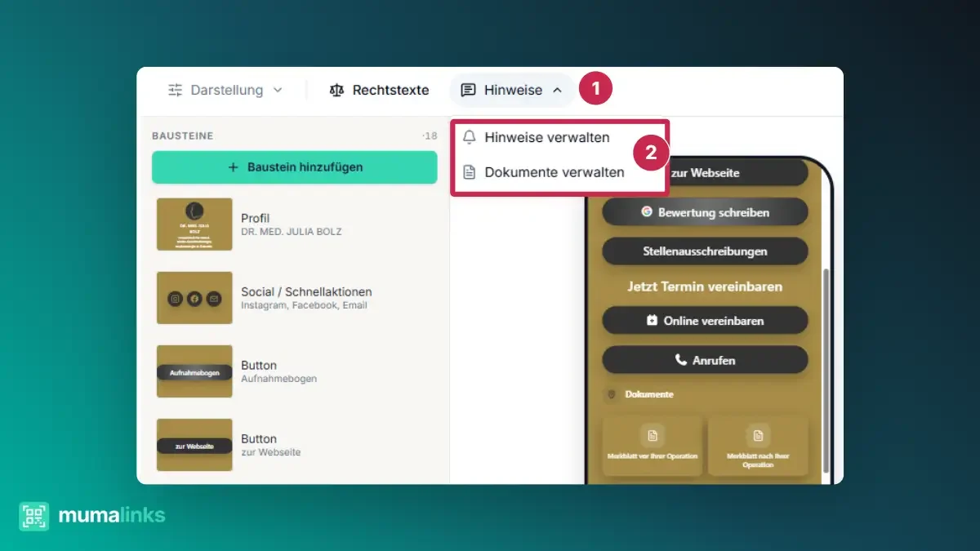The width and height of the screenshot is (980, 551).
Task: Open the Darstellung dropdown
Action: pos(225,90)
